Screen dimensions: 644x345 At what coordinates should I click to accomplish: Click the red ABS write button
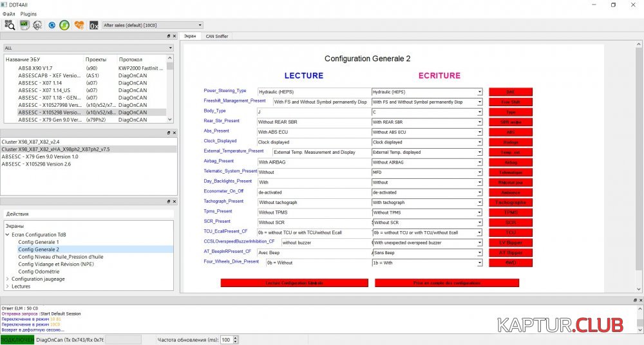[x=511, y=132]
